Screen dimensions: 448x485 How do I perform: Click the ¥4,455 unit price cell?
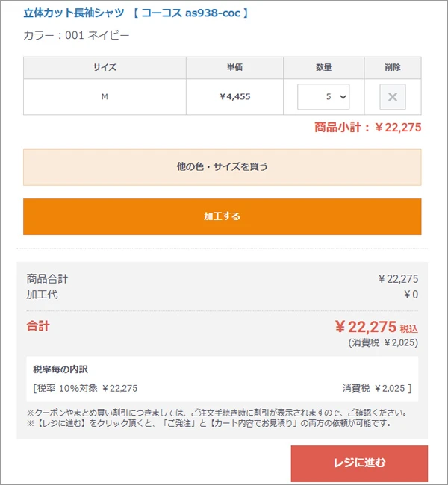point(234,97)
